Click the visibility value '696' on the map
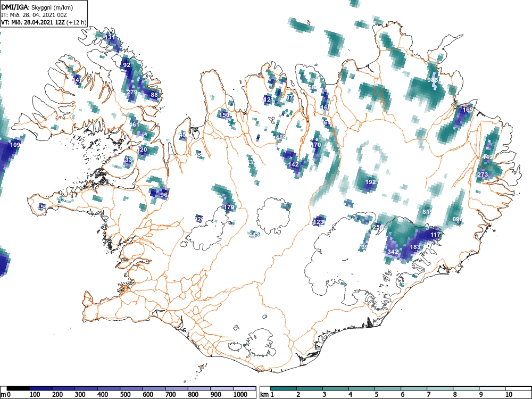The image size is (532, 399). click(458, 220)
